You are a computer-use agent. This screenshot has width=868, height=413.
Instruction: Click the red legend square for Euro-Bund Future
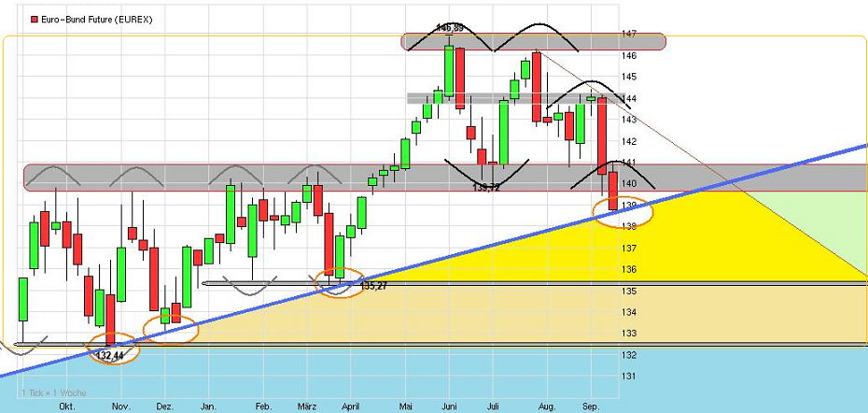click(35, 20)
